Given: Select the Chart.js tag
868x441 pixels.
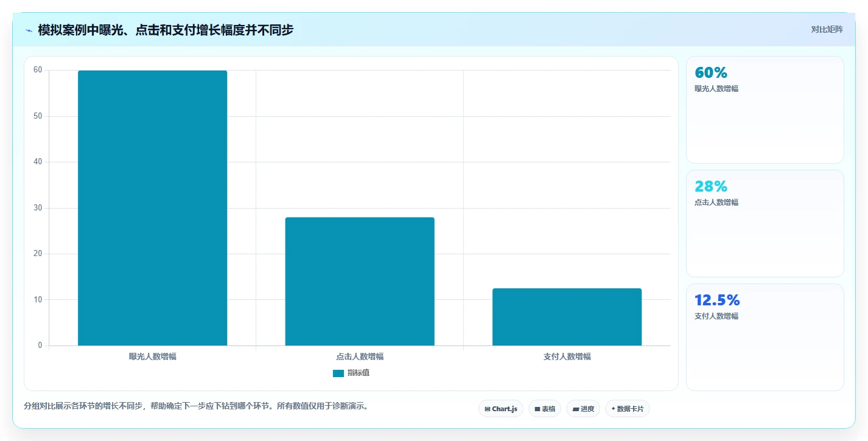Looking at the screenshot, I should click(x=501, y=409).
